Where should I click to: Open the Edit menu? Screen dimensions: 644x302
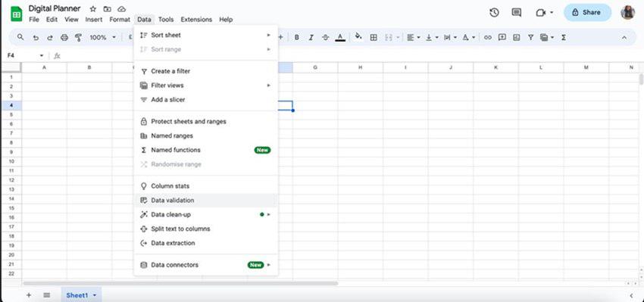point(52,19)
